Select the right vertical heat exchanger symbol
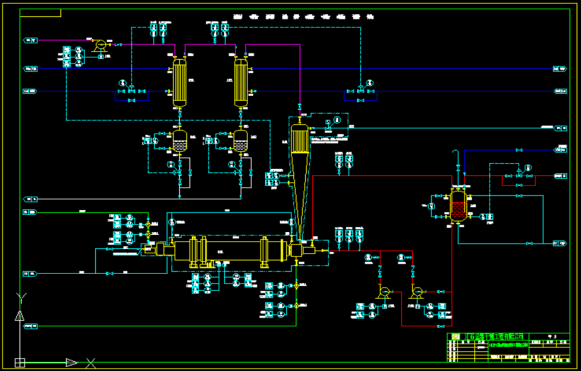This screenshot has height=371, width=581. (x=241, y=82)
